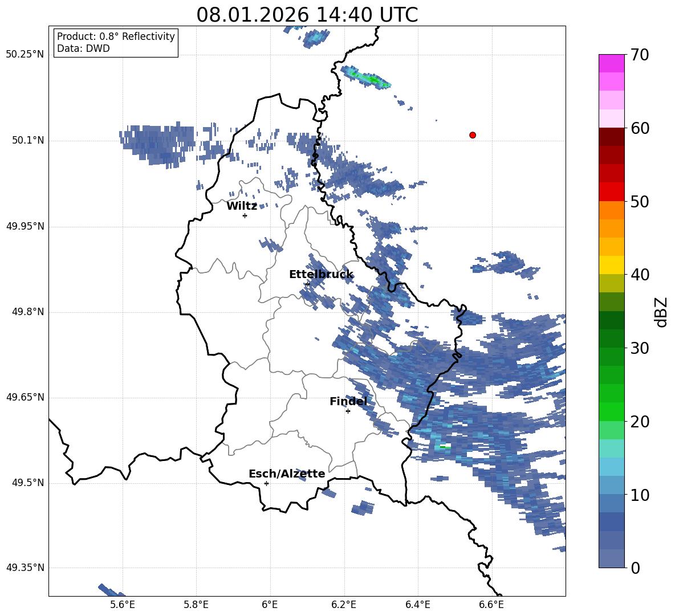Screen dimensions: 675x616
Task: Click the 49.35°N latitude tick label
Action: tap(25, 568)
